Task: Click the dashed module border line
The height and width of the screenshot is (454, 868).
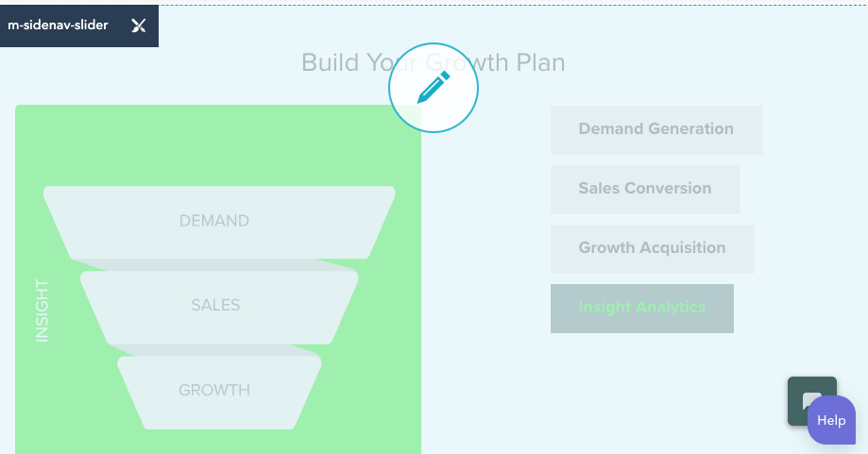Action: [513, 5]
